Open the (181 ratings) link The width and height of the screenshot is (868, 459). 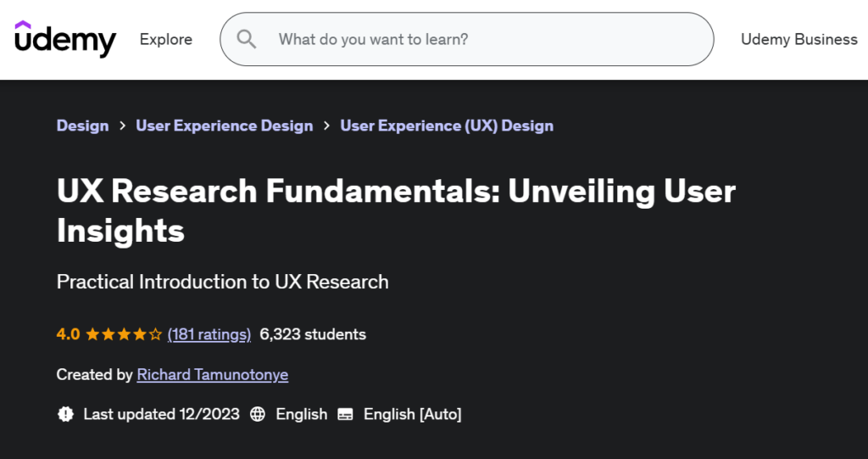click(x=209, y=334)
